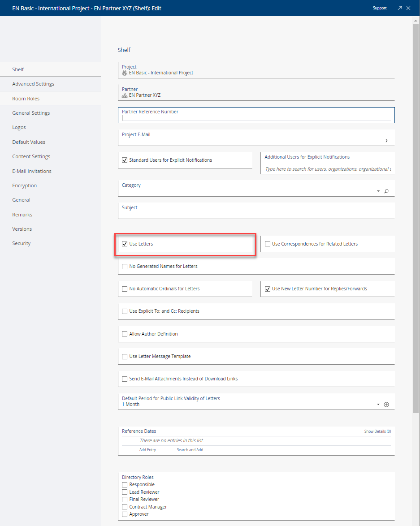
Task: Click the plus icon beside Default Period
Action: 386,405
